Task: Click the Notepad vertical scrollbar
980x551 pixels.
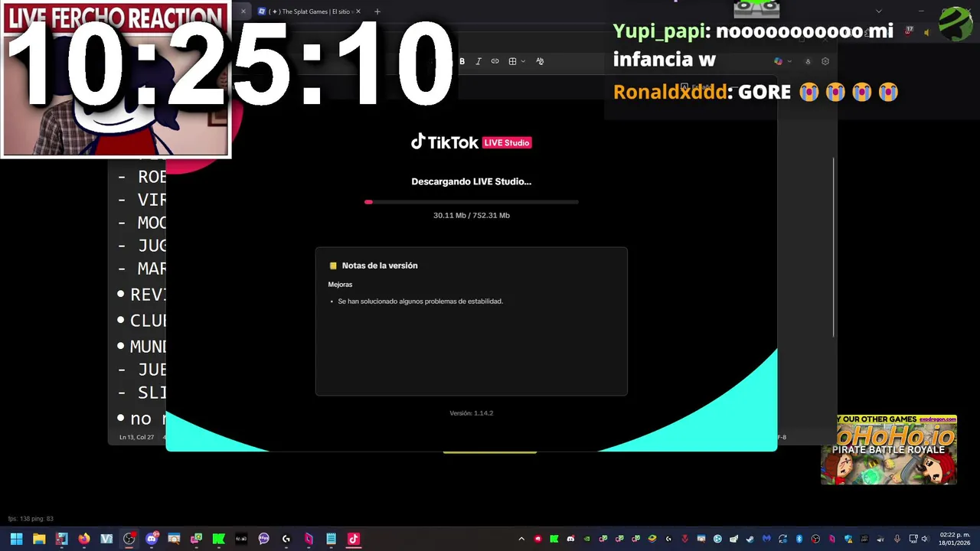Action: tap(833, 246)
